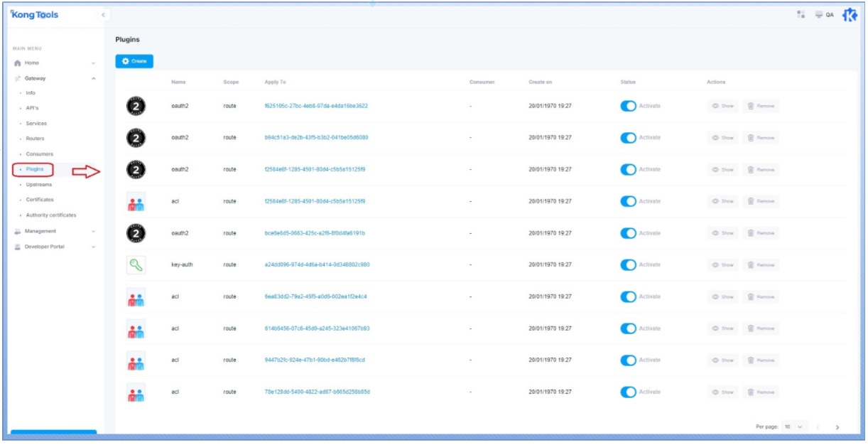Collapse the Gateway menu section
Screen dimensions: 868x445
93,78
